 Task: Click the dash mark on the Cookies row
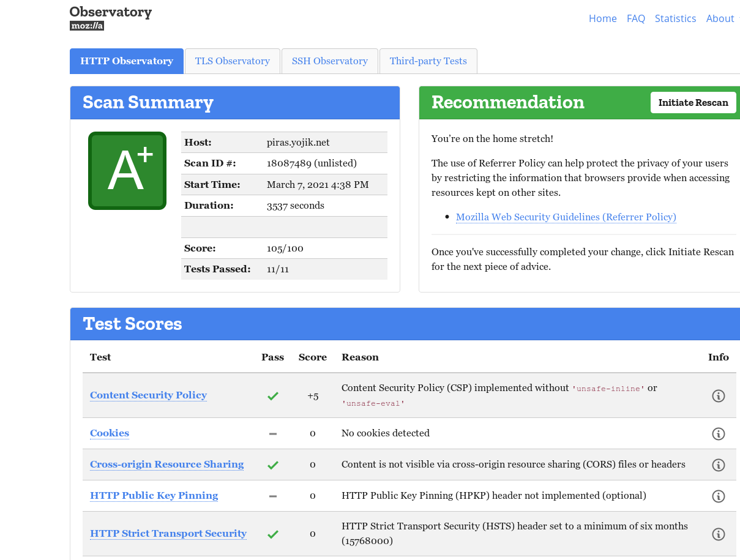click(x=272, y=433)
